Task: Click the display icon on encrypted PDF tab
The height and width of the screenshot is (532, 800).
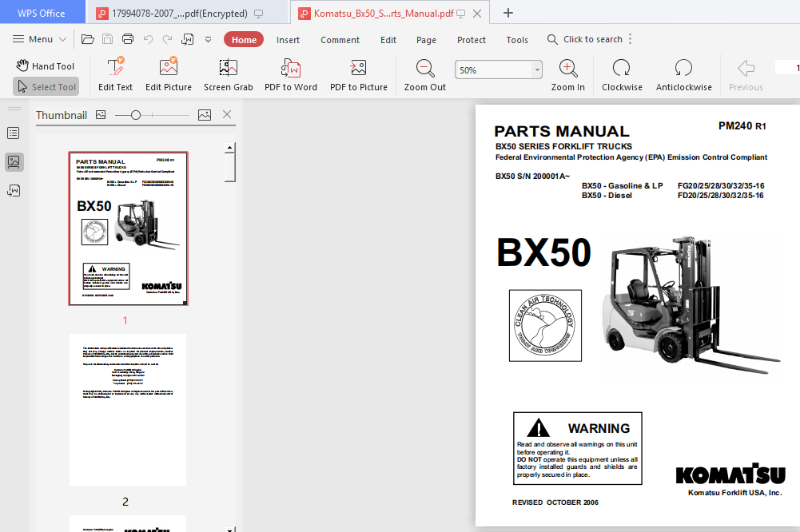Action: (x=259, y=14)
